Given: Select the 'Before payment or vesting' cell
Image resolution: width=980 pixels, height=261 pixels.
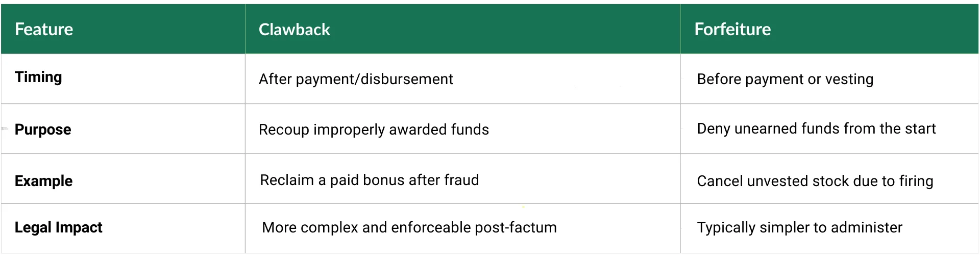Looking at the screenshot, I should tap(785, 80).
